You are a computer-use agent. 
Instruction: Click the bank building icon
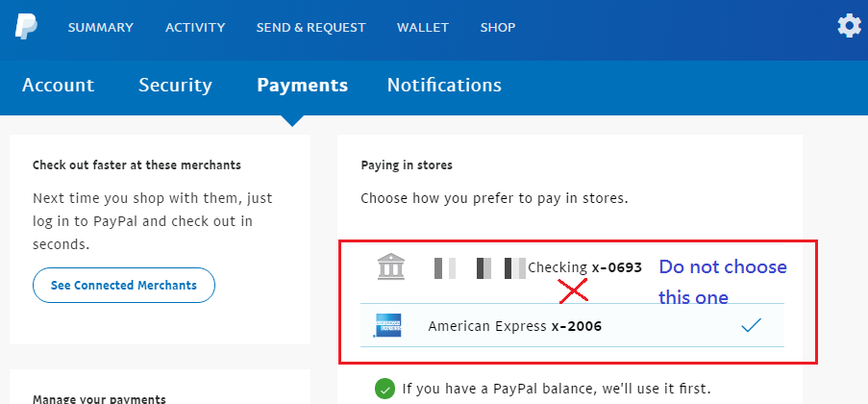click(x=391, y=266)
